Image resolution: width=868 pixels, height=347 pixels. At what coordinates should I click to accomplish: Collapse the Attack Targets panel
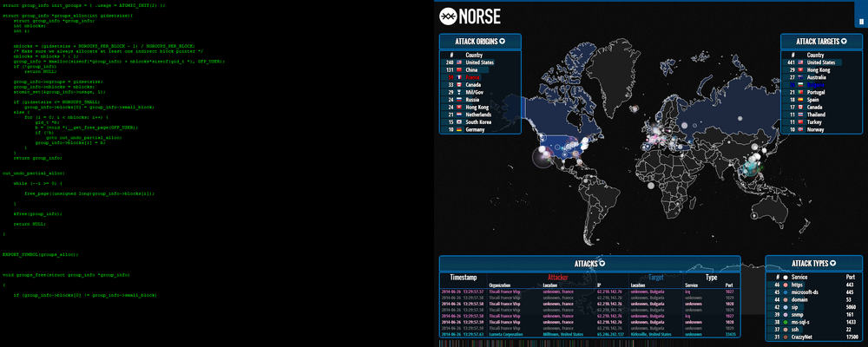pos(845,42)
